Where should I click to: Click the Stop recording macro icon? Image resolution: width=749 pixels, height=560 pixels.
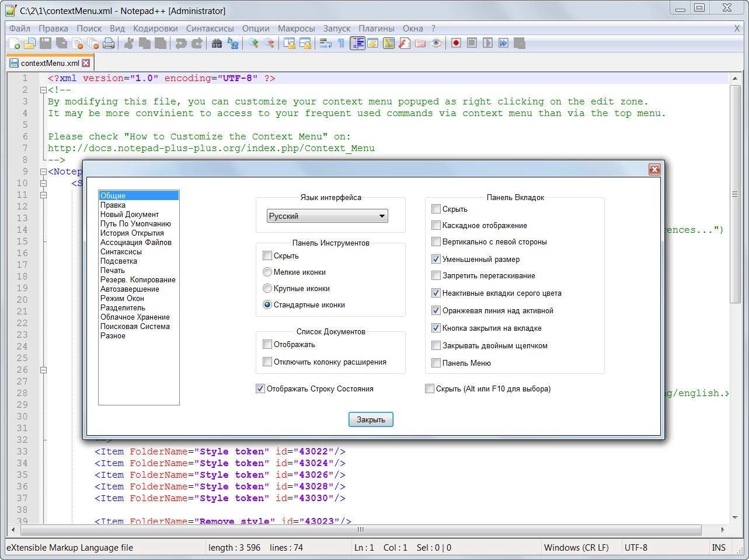(472, 43)
